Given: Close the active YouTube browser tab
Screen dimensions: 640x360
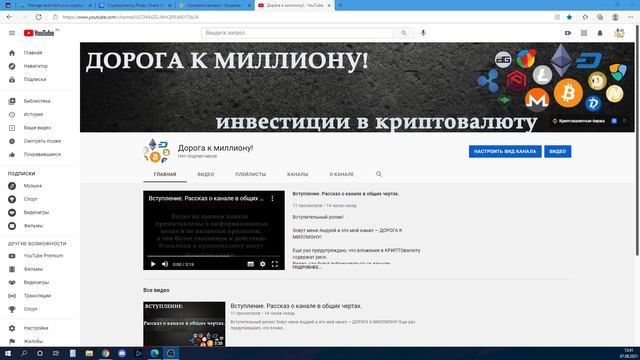Looking at the screenshot, I should 329,5.
